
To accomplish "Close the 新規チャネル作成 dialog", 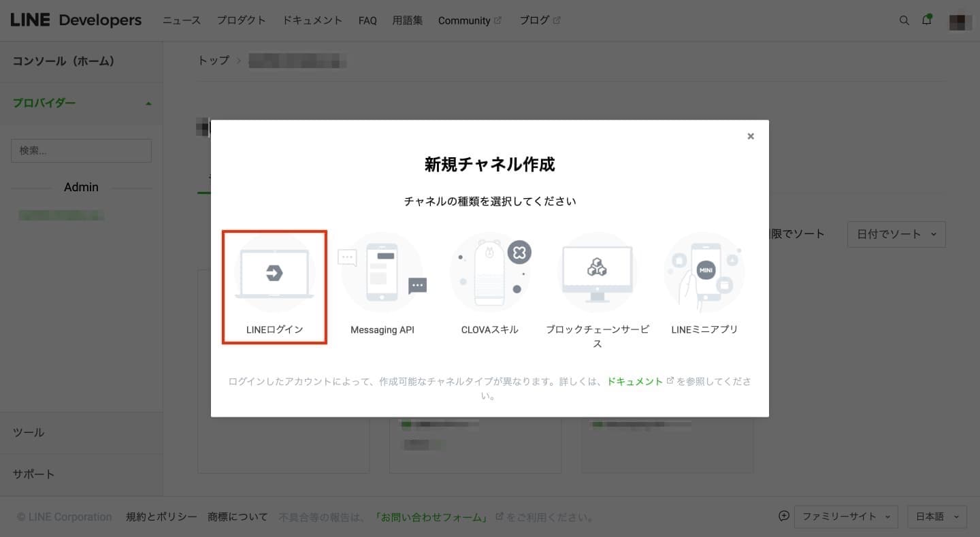I will click(751, 136).
